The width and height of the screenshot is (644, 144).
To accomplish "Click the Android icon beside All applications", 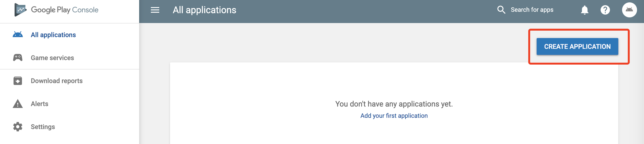I will click(18, 35).
